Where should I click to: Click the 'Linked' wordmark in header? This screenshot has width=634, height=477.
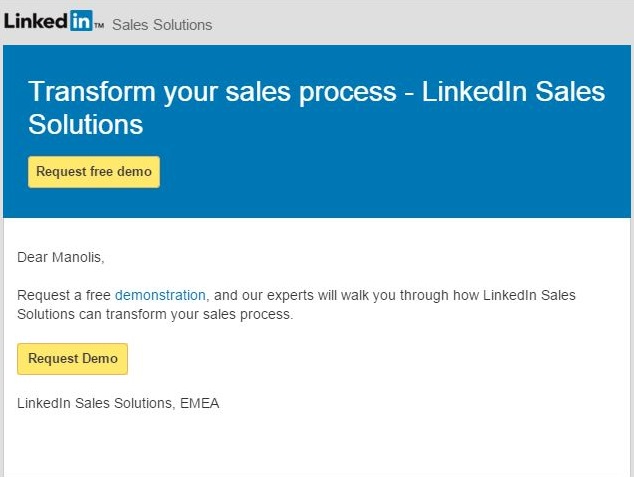[x=36, y=20]
